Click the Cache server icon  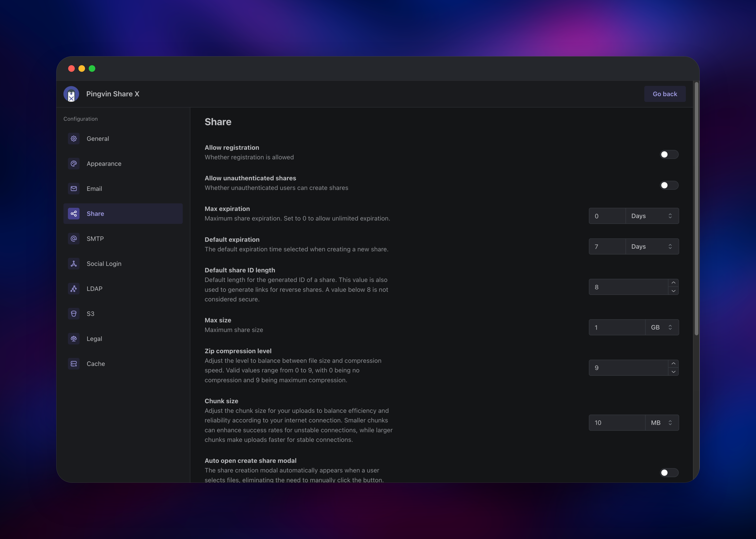74,364
